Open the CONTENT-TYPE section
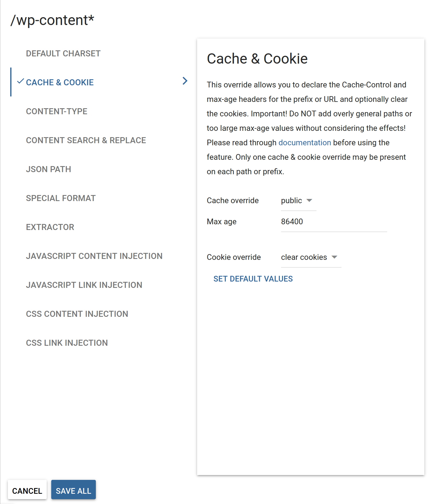The image size is (434, 504). tap(57, 111)
